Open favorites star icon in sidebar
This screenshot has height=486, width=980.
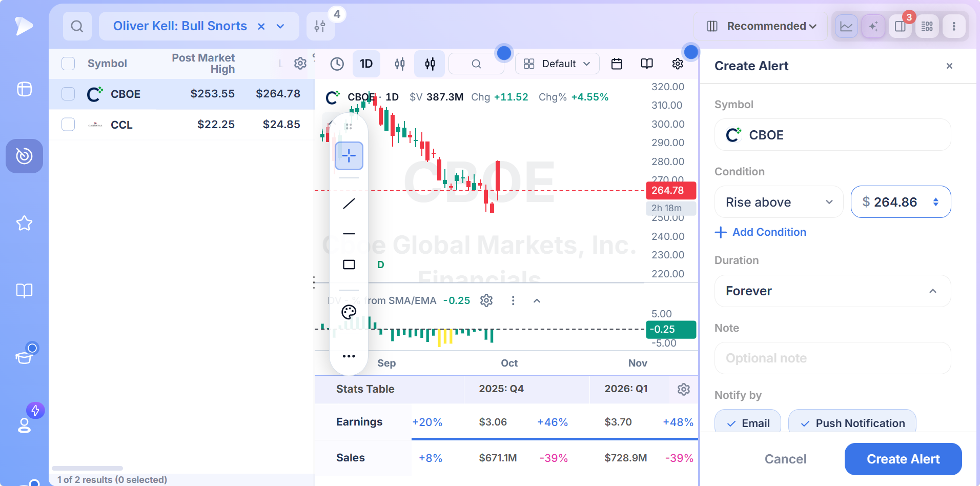24,223
